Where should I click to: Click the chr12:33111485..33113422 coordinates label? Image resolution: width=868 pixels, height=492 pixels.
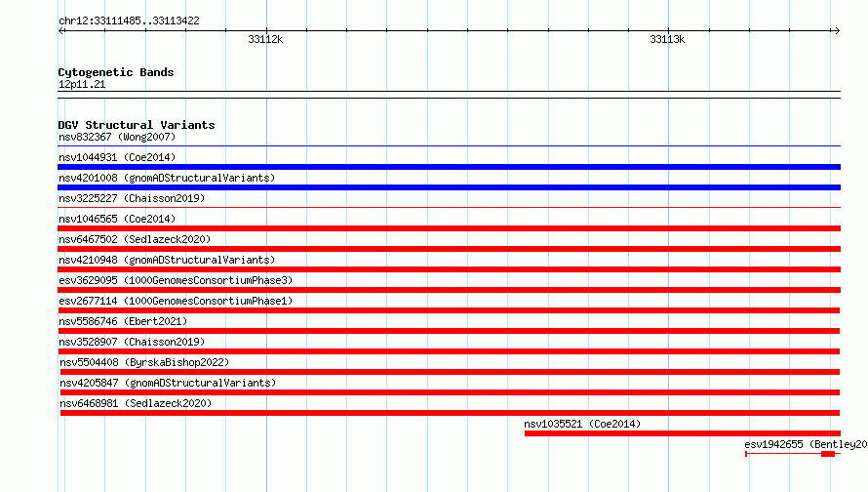[x=129, y=20]
